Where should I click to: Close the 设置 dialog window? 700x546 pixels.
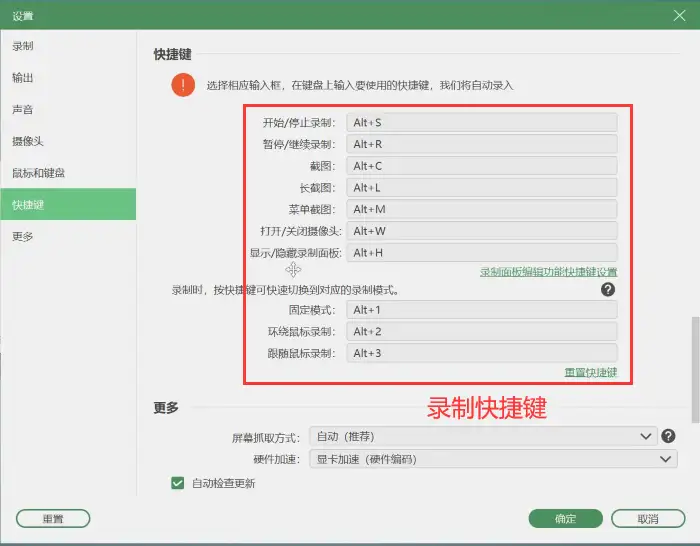(x=679, y=16)
